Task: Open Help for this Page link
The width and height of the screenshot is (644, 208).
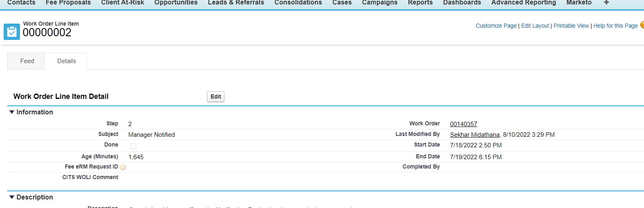Action: [615, 26]
